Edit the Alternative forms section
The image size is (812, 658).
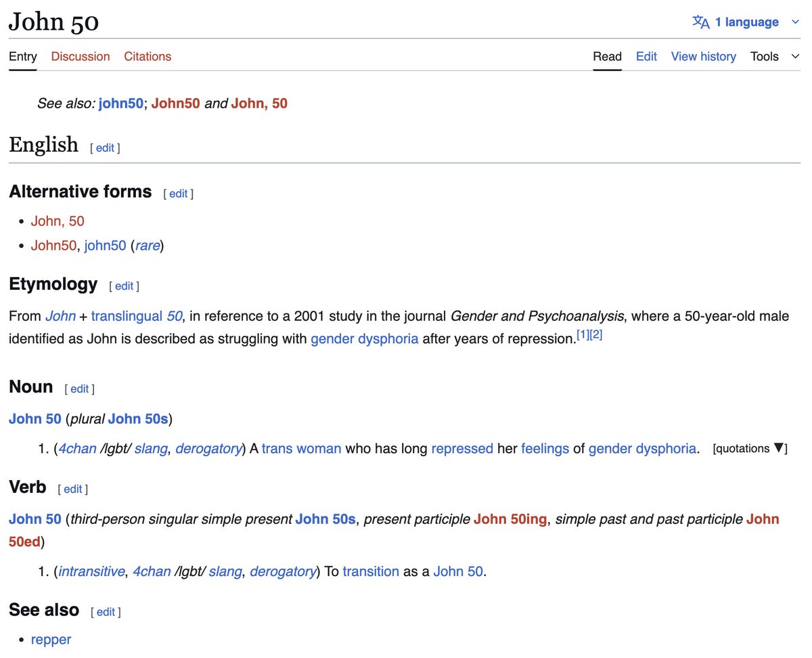pyautogui.click(x=178, y=194)
